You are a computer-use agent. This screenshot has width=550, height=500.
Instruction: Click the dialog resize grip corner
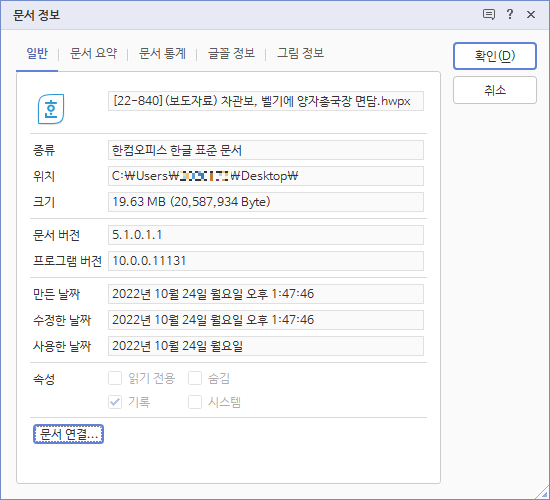(542, 492)
